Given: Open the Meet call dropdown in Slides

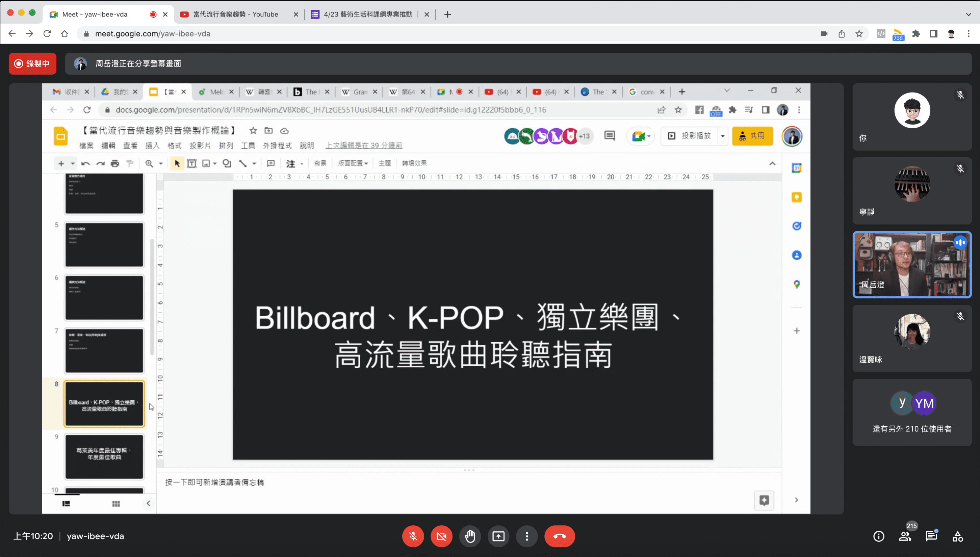Looking at the screenshot, I should [641, 136].
